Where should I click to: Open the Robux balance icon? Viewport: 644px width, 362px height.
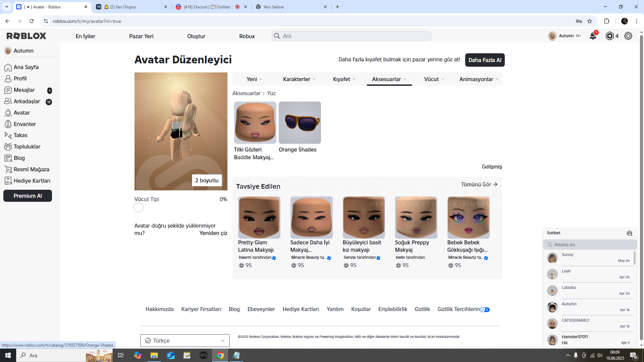(609, 36)
